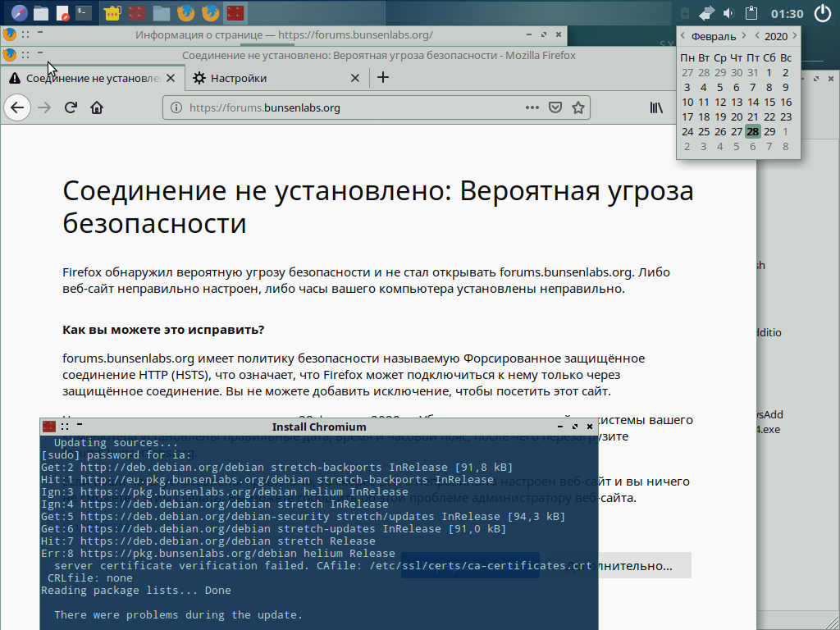Click the URL field showing forums.bunsenlabs.org
This screenshot has height=630, width=840.
click(345, 107)
